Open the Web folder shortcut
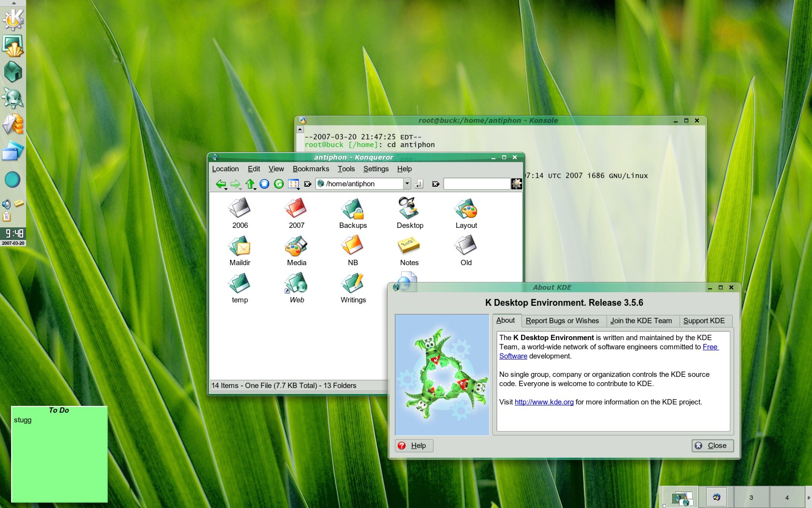The image size is (812, 508). coord(296,288)
